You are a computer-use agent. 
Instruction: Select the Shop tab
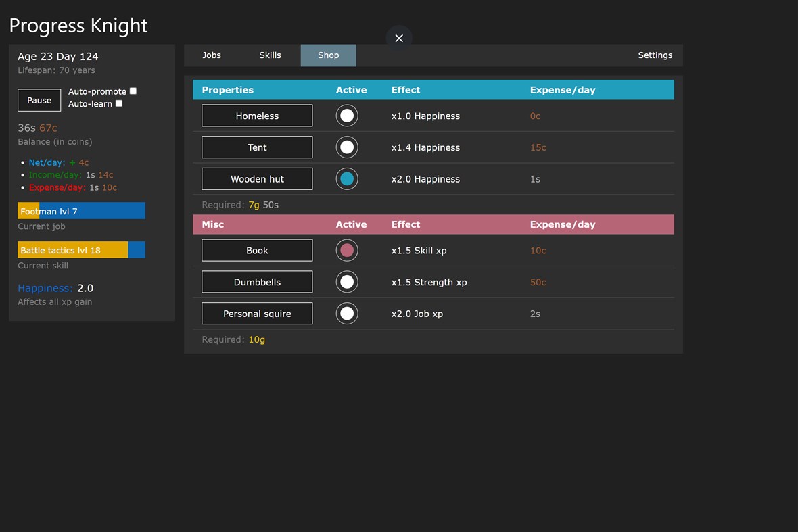[328, 55]
